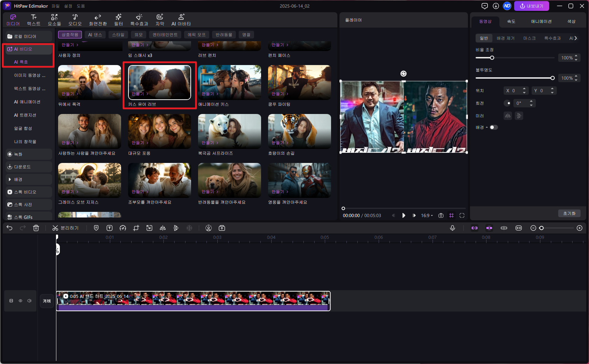Open speed gauge tool in timeline toolbar

click(123, 228)
